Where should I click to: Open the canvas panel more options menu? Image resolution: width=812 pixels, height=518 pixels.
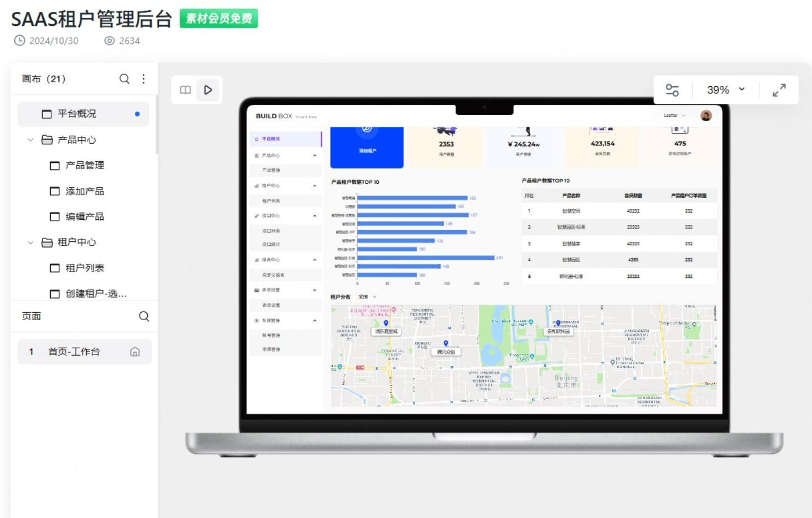144,79
